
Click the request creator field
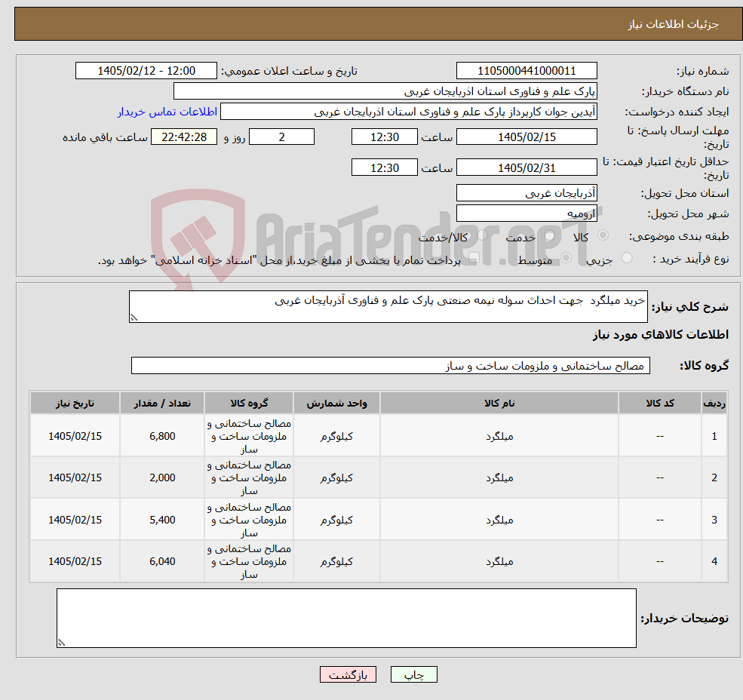pyautogui.click(x=408, y=112)
